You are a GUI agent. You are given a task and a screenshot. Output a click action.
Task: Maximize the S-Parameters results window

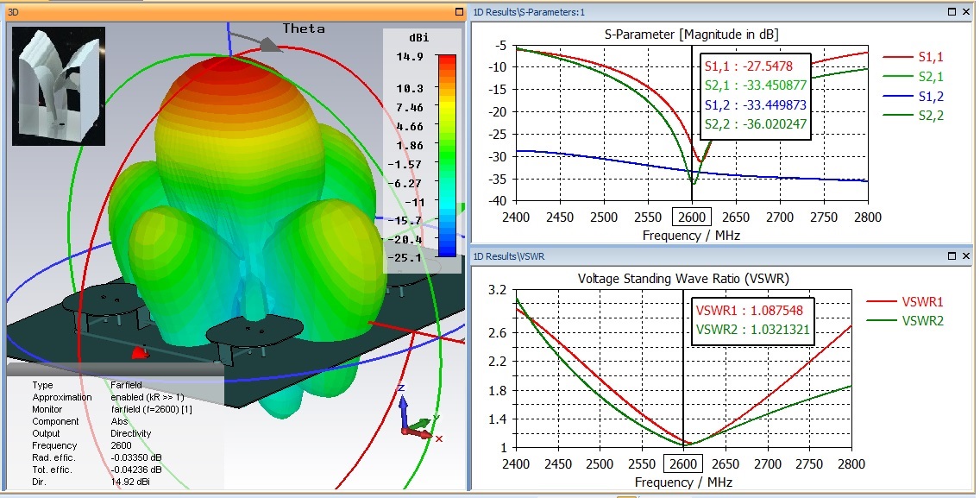952,12
